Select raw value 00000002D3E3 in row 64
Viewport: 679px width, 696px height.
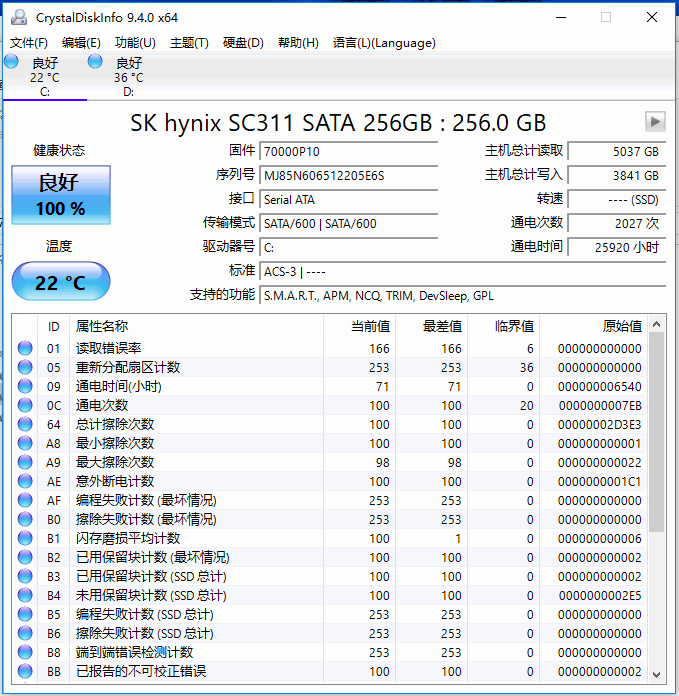pos(600,424)
